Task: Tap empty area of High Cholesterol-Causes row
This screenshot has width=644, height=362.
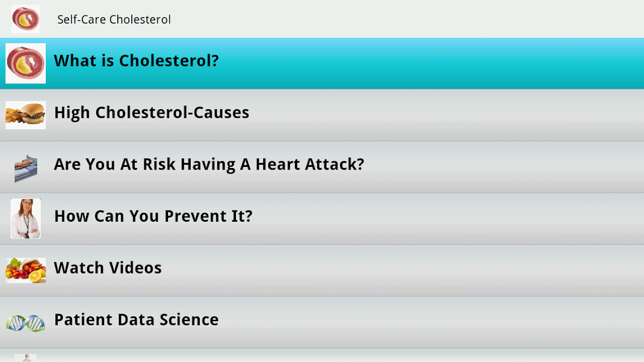Action: [446, 115]
